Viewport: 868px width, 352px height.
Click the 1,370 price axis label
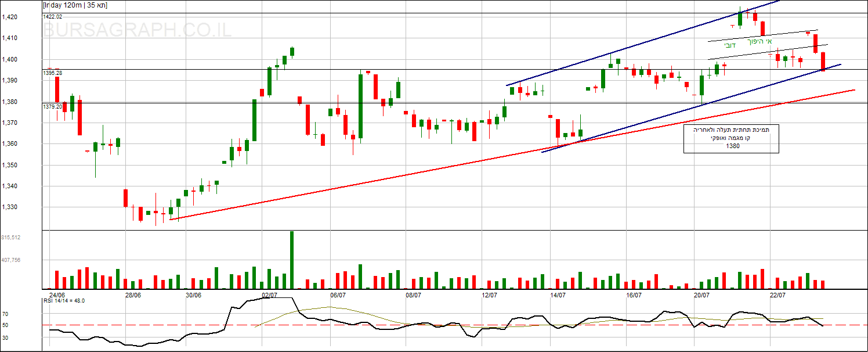(9, 123)
